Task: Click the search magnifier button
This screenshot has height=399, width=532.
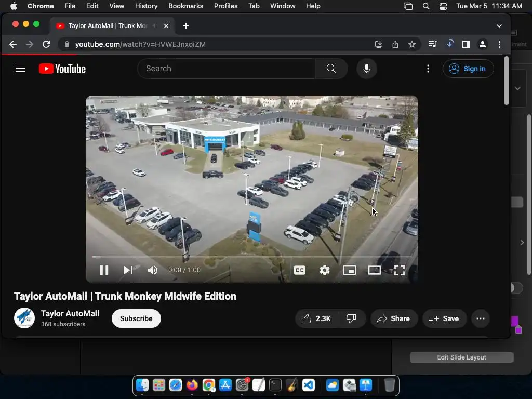Action: point(331,69)
